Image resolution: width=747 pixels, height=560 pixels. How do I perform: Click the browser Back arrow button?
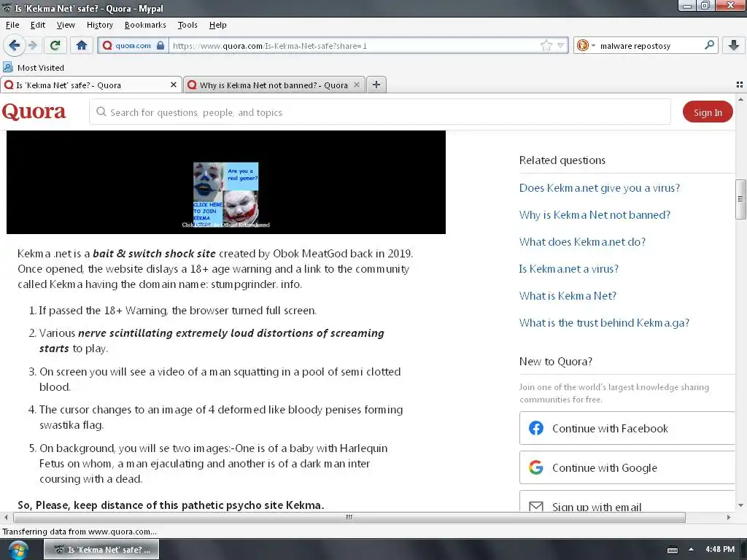point(14,46)
